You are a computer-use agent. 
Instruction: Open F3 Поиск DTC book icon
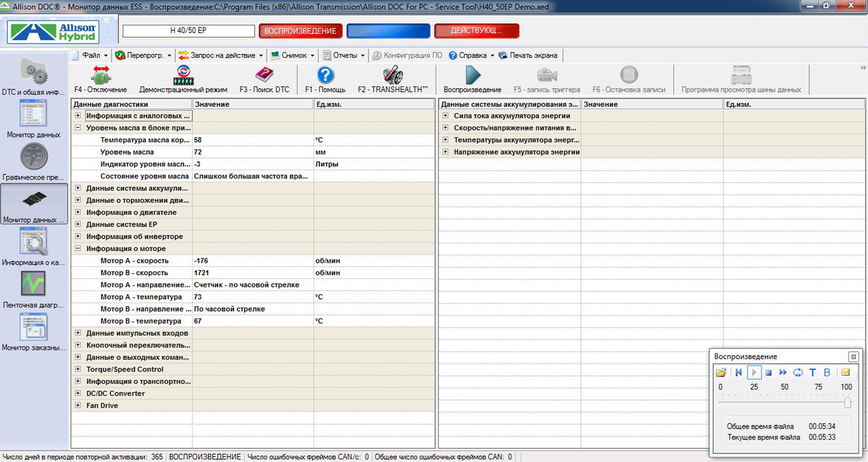coord(264,76)
